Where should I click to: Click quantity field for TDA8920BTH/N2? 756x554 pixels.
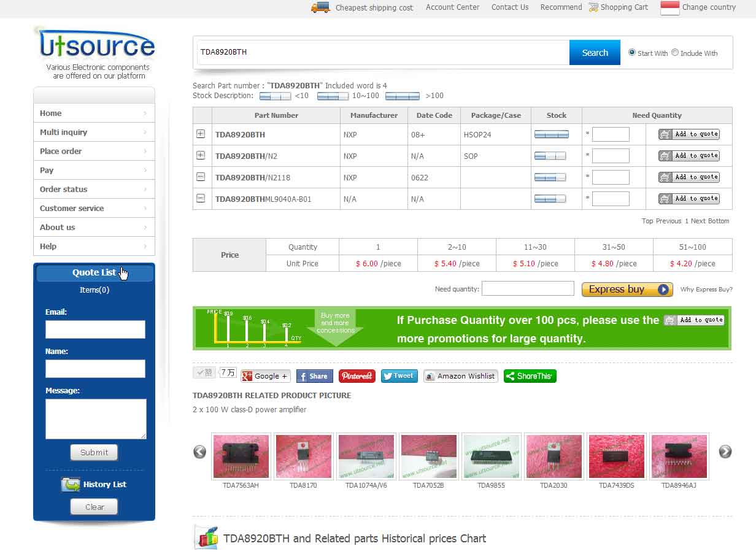click(x=611, y=156)
